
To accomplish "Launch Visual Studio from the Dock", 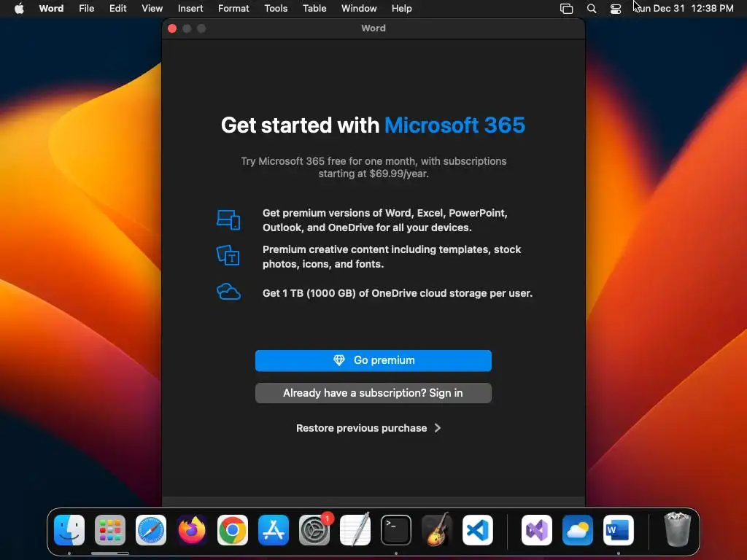I will coord(537,530).
